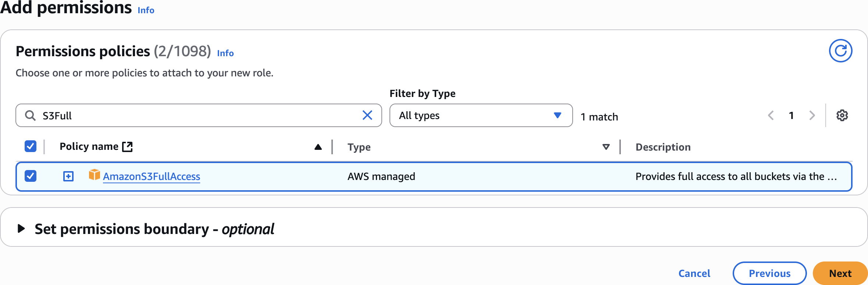
Task: Expand Set permissions boundary section
Action: click(x=21, y=229)
